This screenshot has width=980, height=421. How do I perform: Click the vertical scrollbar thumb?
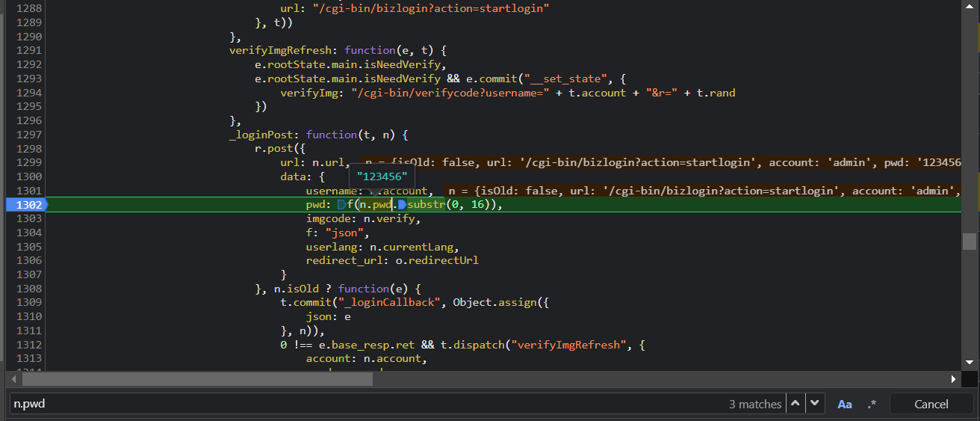pyautogui.click(x=969, y=242)
